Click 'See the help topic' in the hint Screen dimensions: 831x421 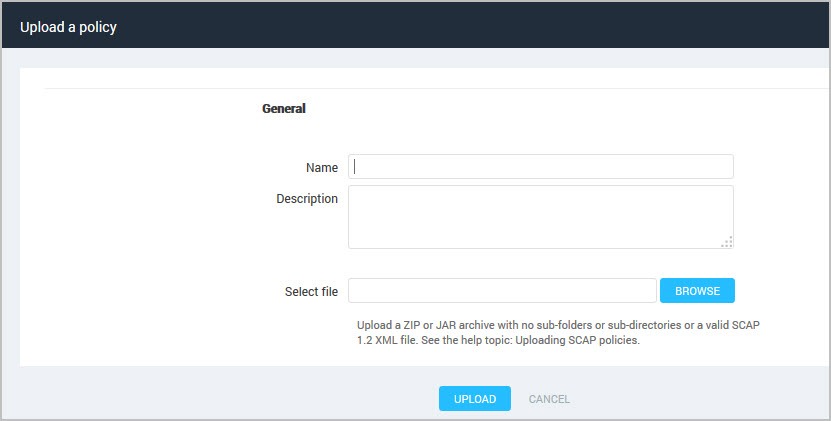(466, 340)
